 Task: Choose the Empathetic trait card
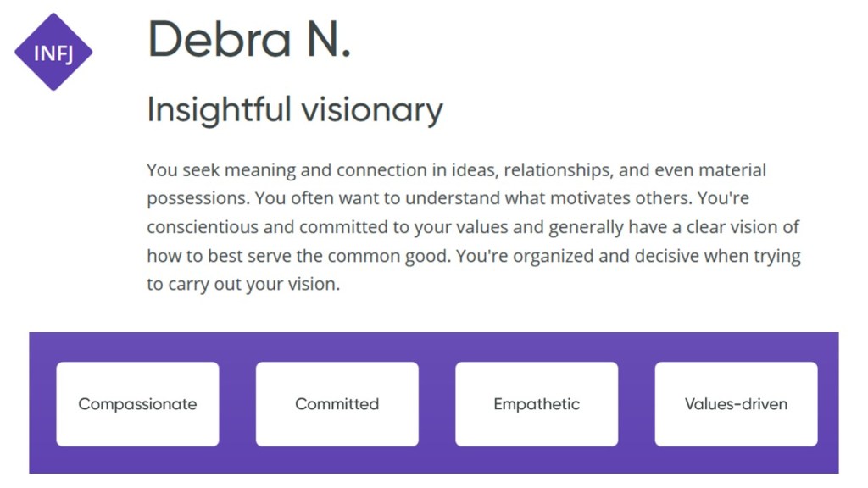pos(537,404)
